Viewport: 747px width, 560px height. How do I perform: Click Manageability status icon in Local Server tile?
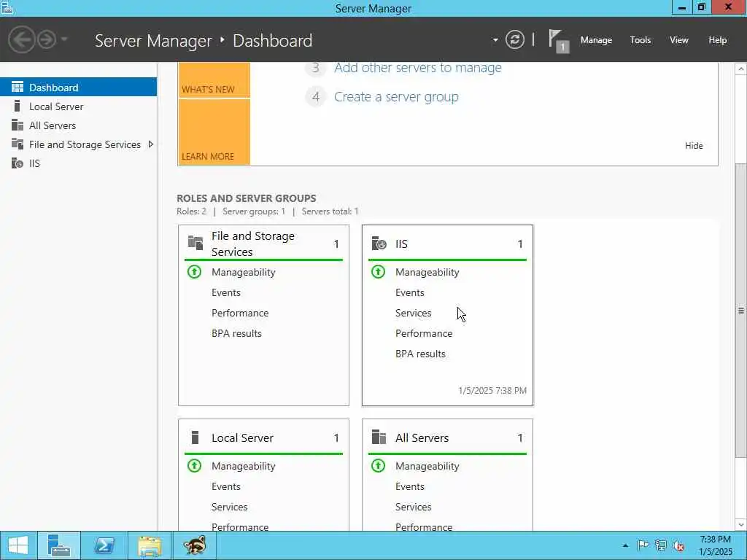194,466
